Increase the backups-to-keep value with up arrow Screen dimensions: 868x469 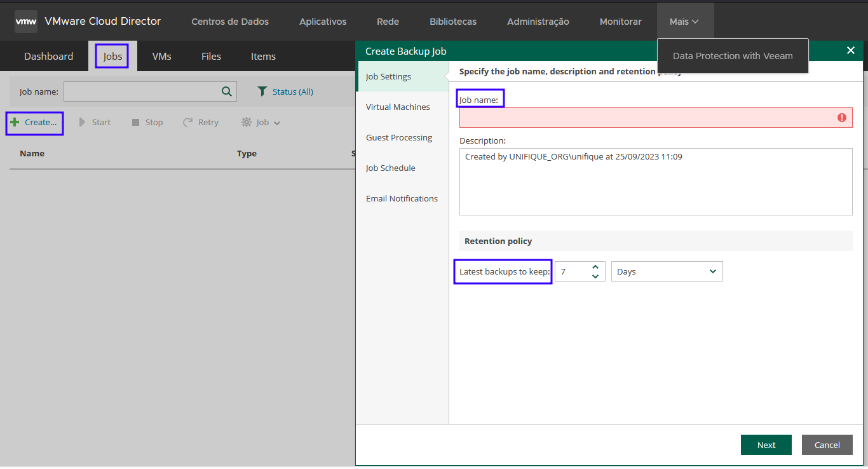click(x=595, y=267)
